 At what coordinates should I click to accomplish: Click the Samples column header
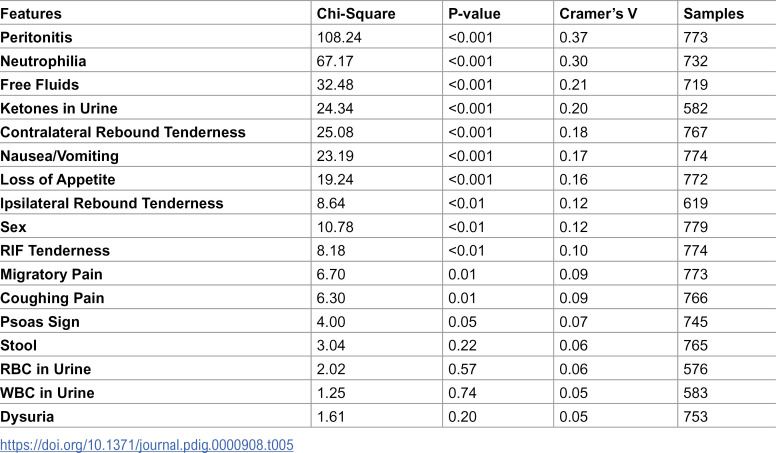(x=714, y=13)
